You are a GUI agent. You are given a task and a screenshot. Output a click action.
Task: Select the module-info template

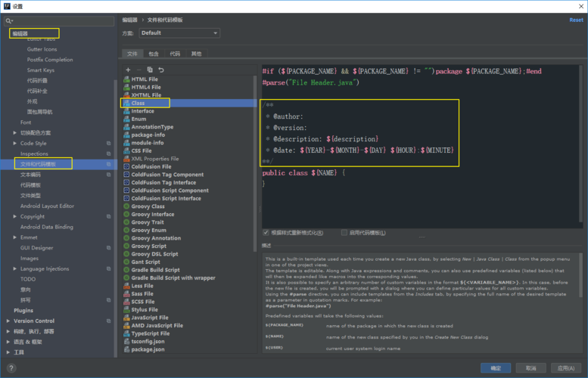148,143
